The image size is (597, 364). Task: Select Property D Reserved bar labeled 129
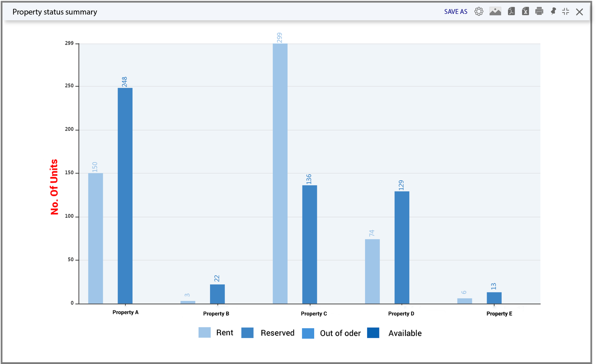point(402,248)
